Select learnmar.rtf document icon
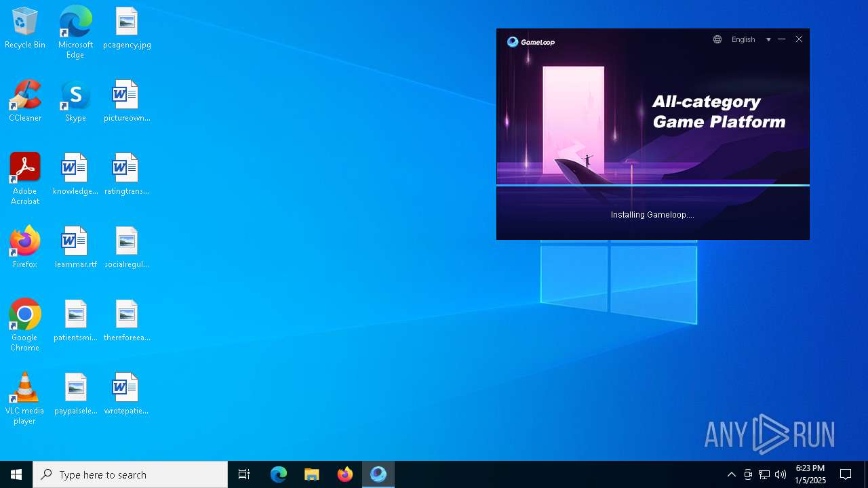This screenshot has width=868, height=488. pos(75,248)
